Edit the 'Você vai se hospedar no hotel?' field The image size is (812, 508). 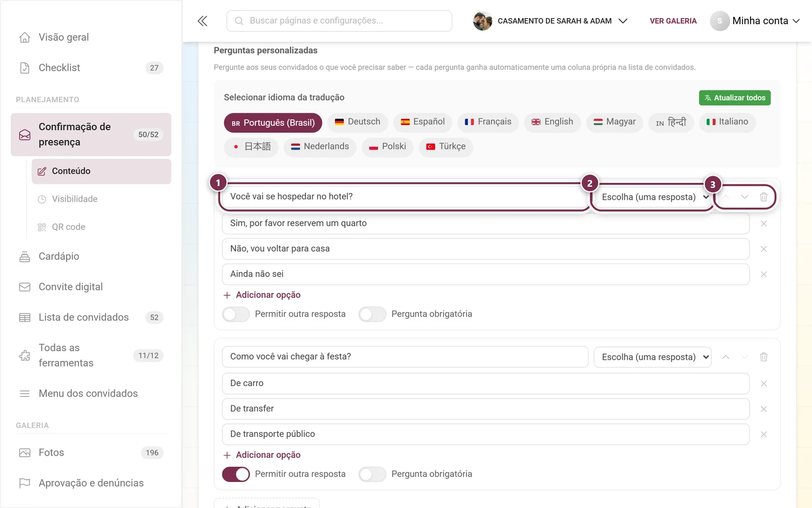(x=405, y=196)
